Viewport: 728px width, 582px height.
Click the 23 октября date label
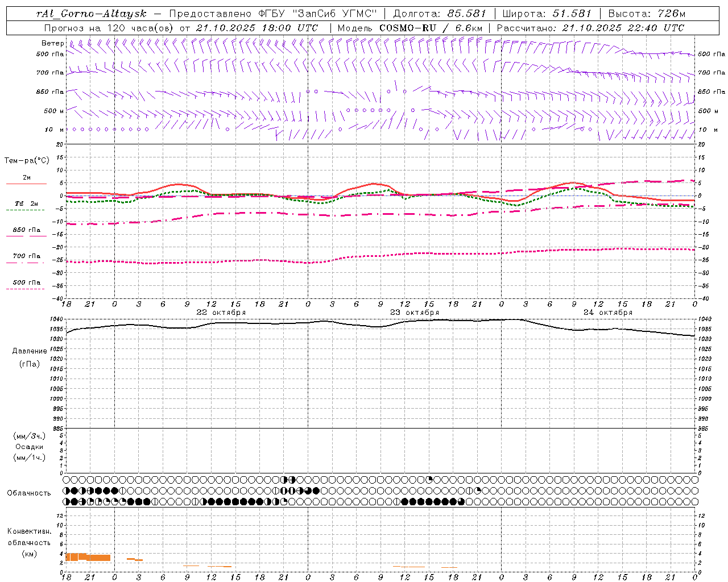click(415, 313)
